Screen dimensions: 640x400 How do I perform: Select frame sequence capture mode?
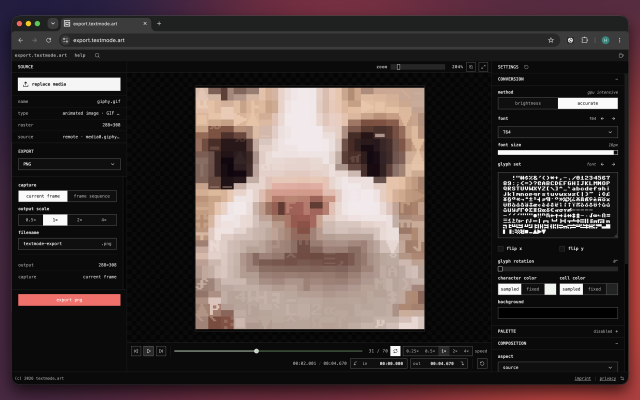[x=92, y=196]
